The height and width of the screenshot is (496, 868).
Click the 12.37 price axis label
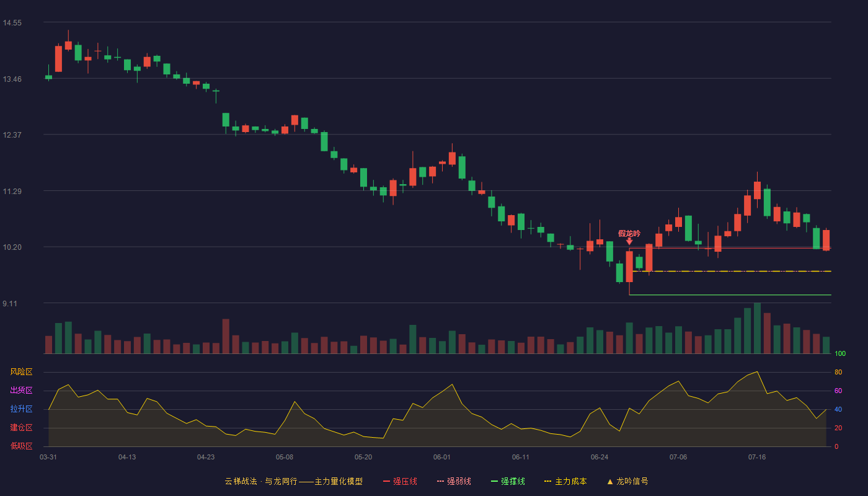[12, 135]
